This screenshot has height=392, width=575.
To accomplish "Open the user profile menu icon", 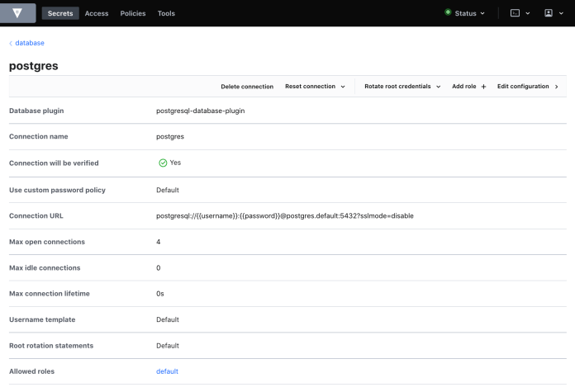I will [x=552, y=13].
